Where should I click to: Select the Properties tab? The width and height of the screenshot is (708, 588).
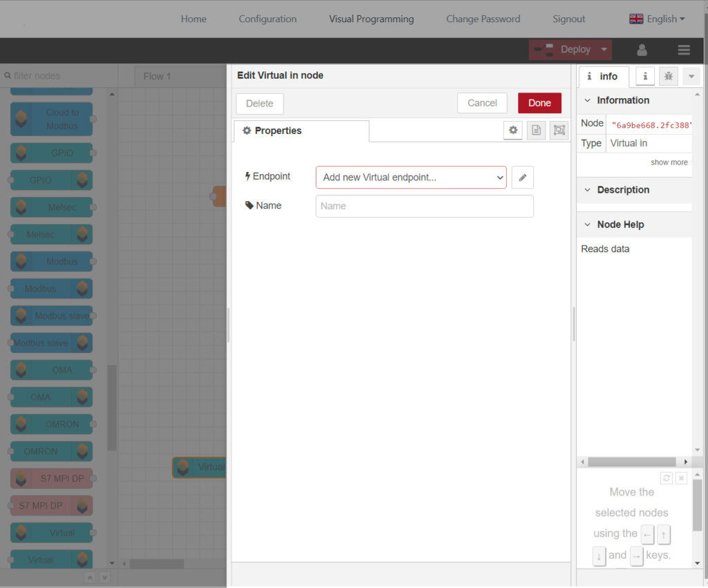pos(301,131)
